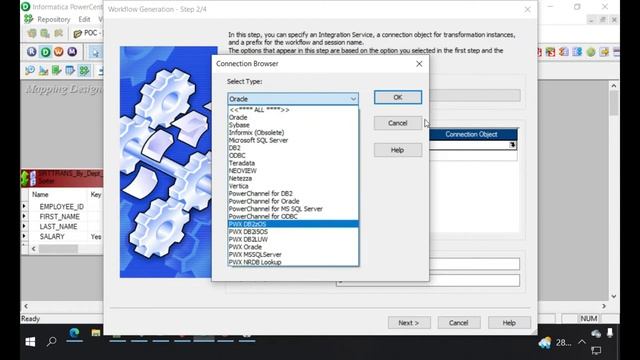The height and width of the screenshot is (360, 640).
Task: Click the orange sorter transformation toolbar icon
Action: coord(564,52)
